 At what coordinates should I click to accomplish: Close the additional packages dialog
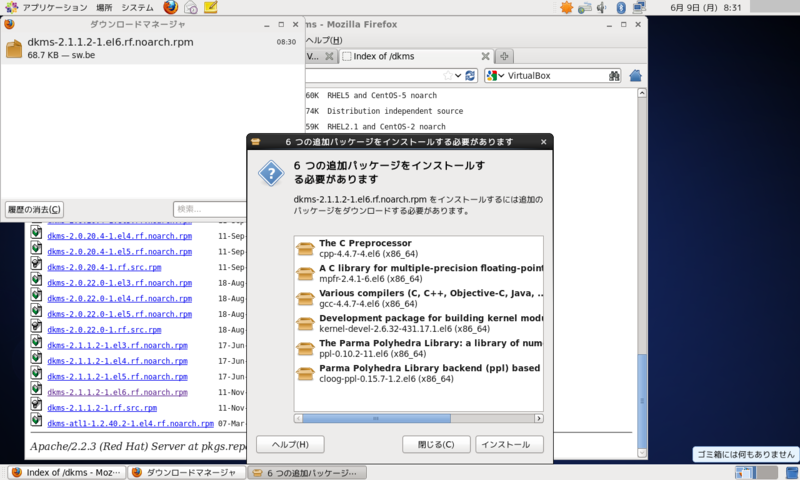coord(543,142)
